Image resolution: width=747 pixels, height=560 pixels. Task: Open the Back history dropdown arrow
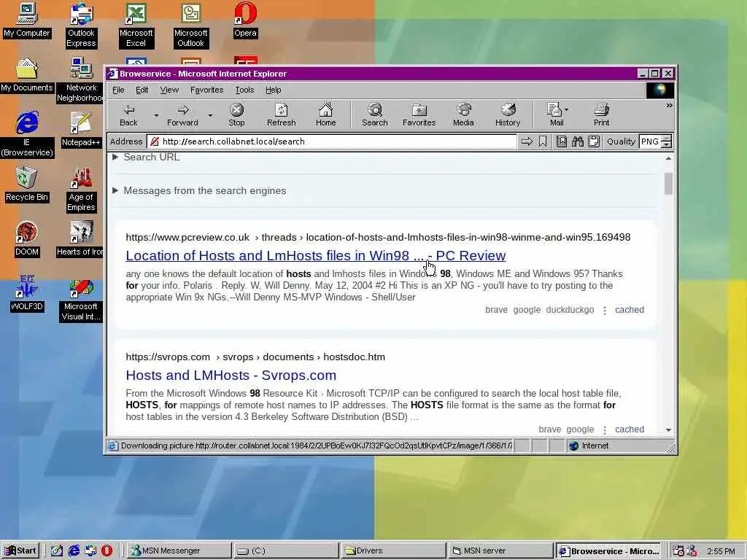[x=156, y=115]
